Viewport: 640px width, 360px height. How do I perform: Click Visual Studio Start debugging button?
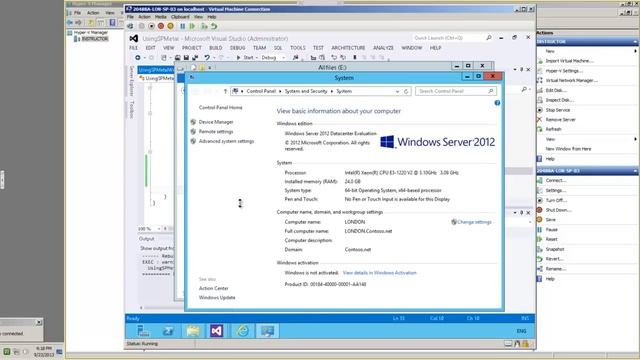[245, 58]
